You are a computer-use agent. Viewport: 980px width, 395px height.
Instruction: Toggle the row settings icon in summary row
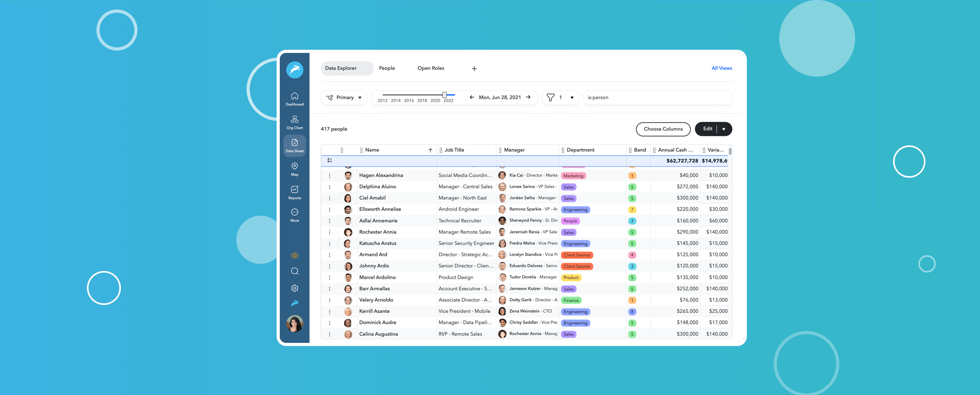click(330, 160)
